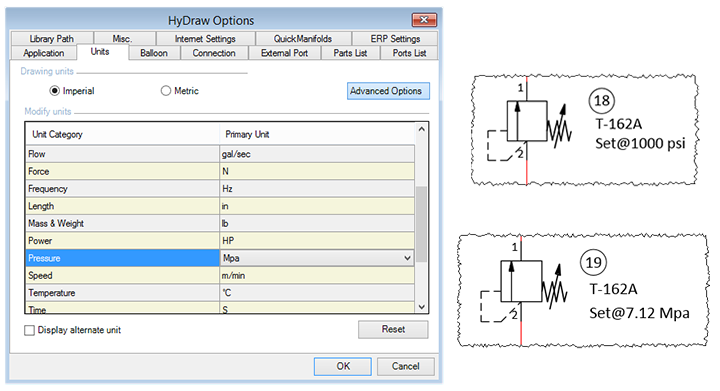
Task: Open the ERP Settings tab
Action: click(x=395, y=39)
